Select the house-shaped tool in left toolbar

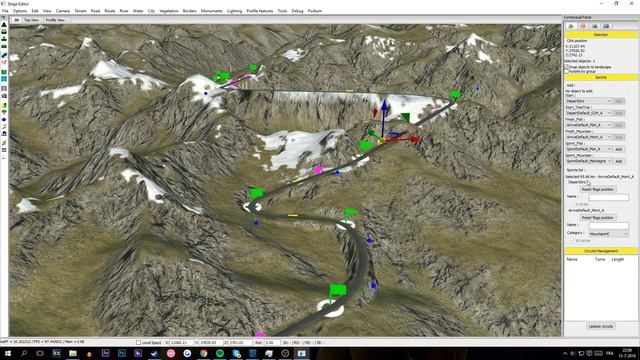(x=4, y=133)
